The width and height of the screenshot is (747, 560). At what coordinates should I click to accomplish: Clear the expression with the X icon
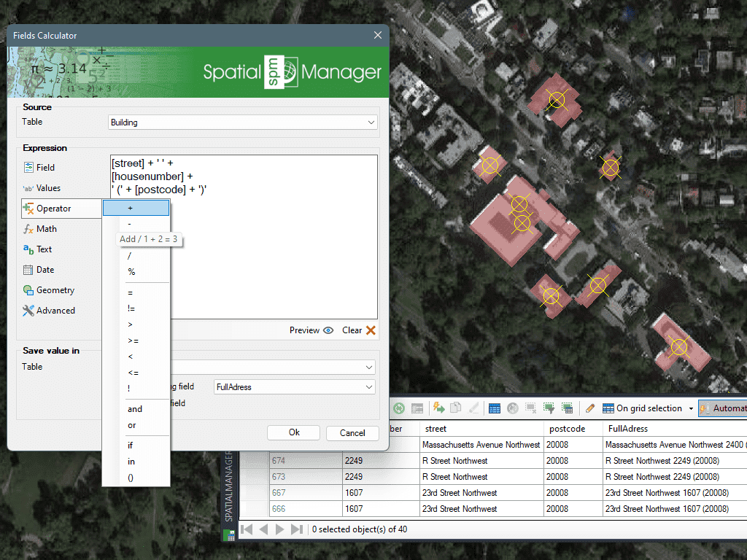[x=371, y=330]
